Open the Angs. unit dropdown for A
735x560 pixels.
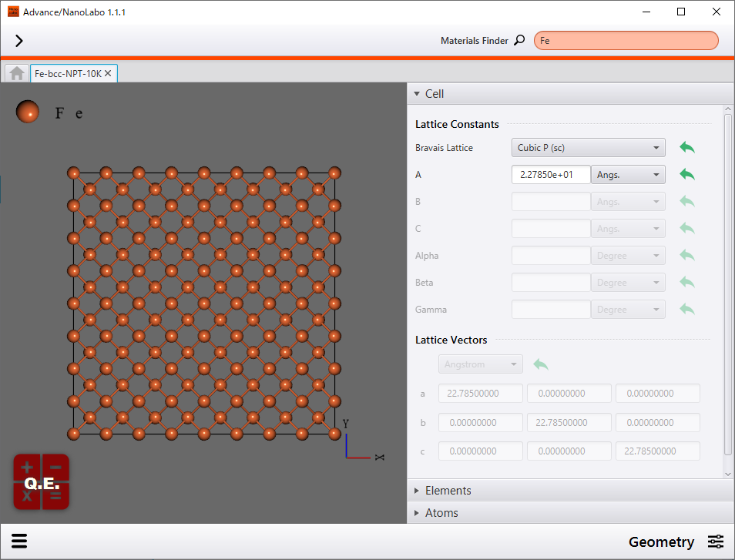628,175
